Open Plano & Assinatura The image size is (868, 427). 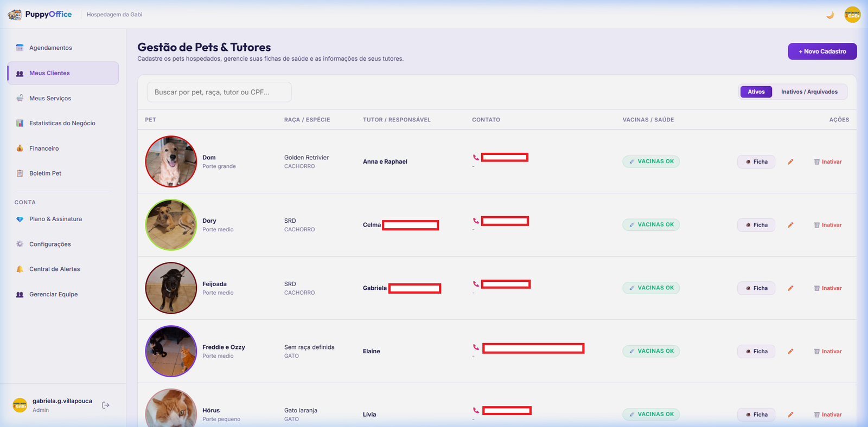coord(63,219)
